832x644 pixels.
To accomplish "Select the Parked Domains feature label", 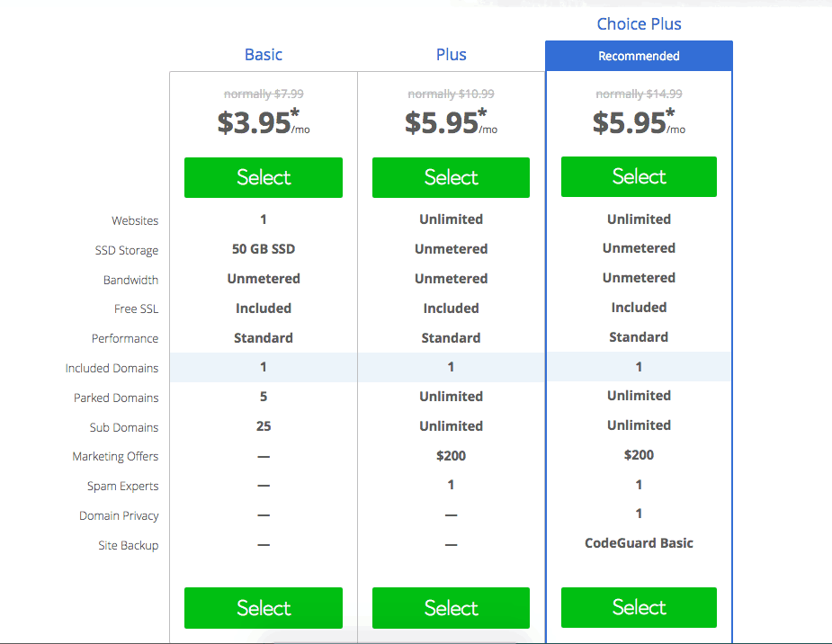I will point(116,398).
